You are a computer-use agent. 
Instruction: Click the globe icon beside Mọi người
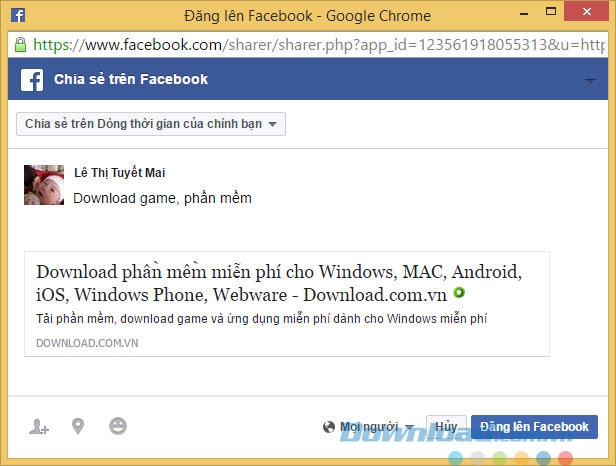[x=328, y=427]
